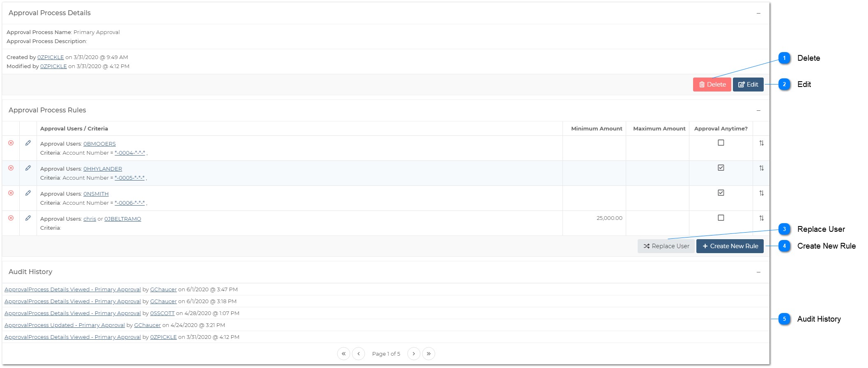Delete the 0BMOOERS approval rule
Image resolution: width=868 pixels, height=368 pixels.
[x=11, y=143]
